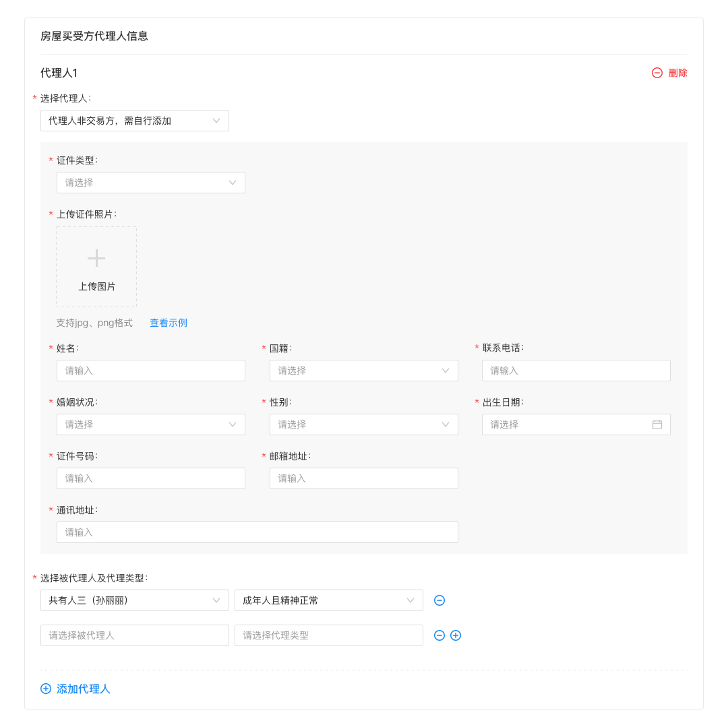Open the 成年人且精神正常 dropdown
The height and width of the screenshot is (727, 728).
(329, 600)
